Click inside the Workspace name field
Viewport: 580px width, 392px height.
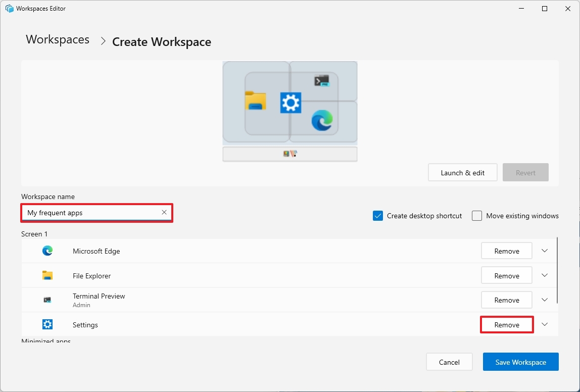click(91, 213)
